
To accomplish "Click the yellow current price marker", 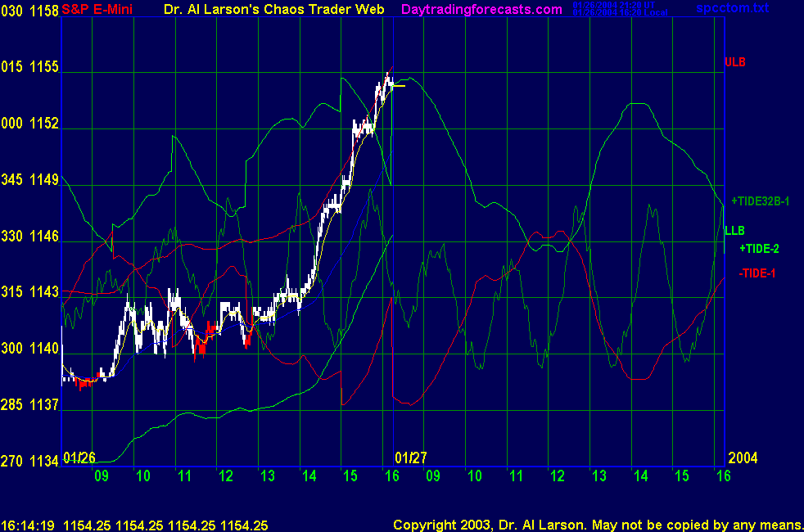I will click(400, 84).
